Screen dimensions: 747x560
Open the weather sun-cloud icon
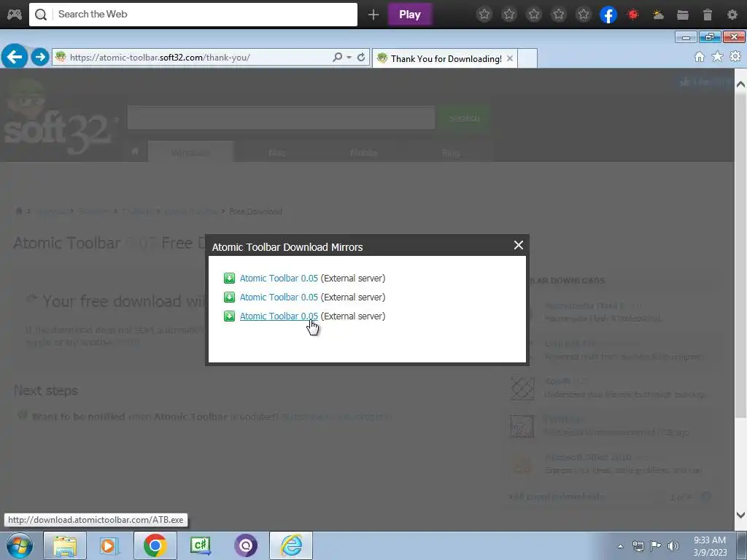pos(658,15)
